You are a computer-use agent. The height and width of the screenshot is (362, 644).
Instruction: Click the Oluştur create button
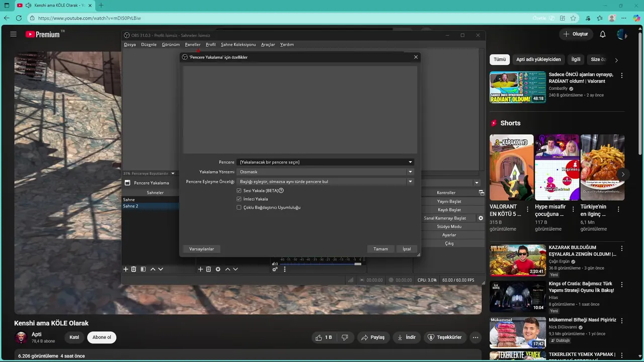coord(576,34)
